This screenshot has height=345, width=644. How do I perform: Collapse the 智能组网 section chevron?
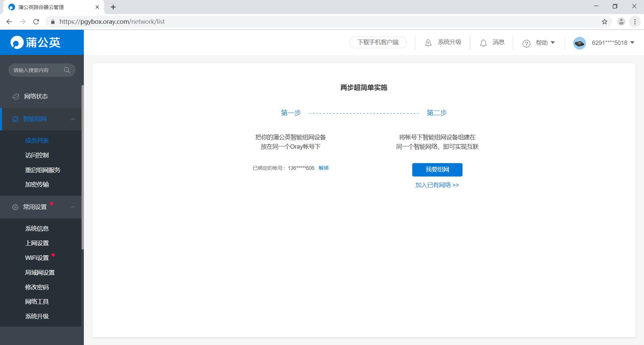73,119
